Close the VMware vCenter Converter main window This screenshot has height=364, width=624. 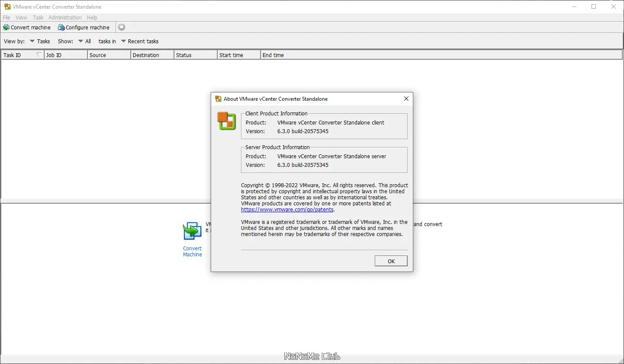point(614,6)
